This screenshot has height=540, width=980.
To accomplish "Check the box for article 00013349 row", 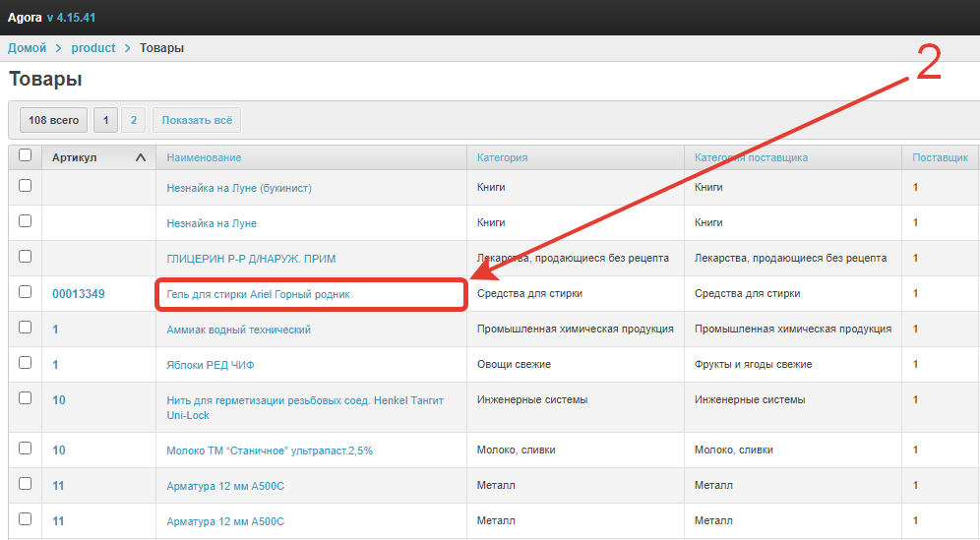I will [26, 292].
